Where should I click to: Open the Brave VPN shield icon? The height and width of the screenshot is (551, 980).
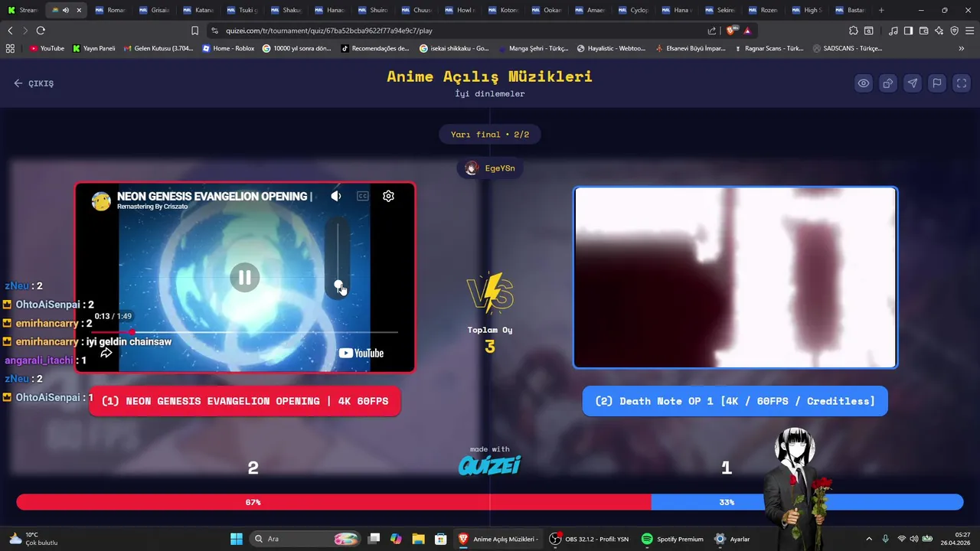click(954, 31)
